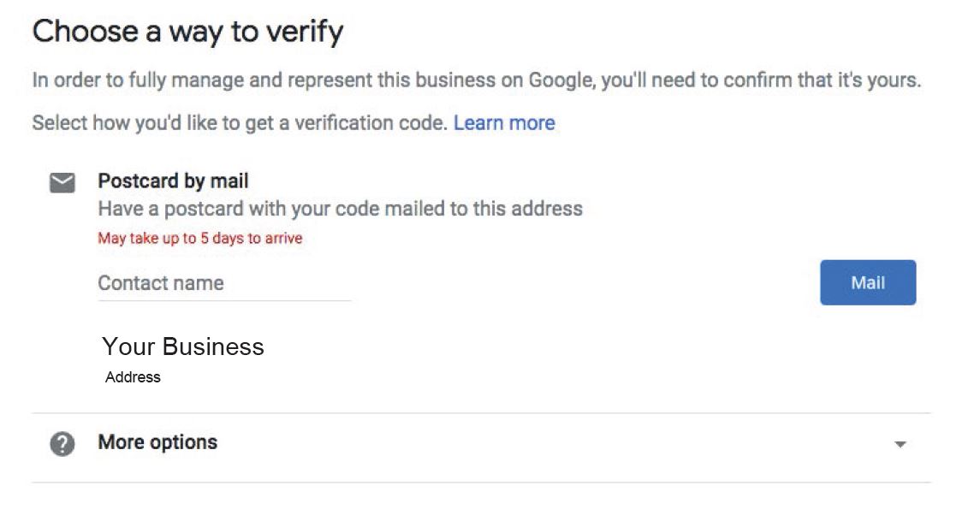Click the verification code instruction text
Image resolution: width=980 pixels, height=509 pixels.
[x=240, y=122]
